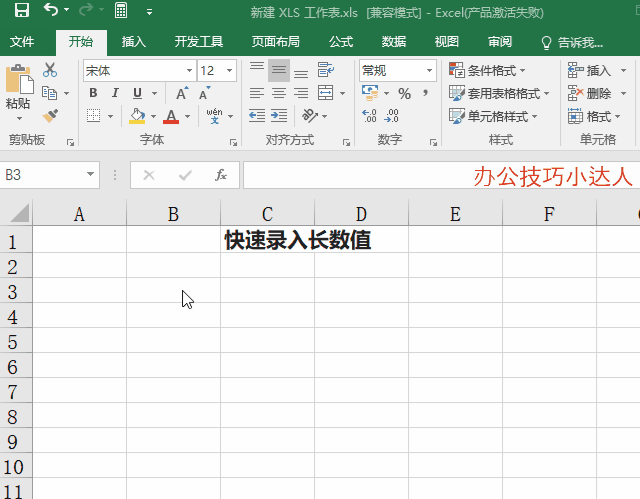The width and height of the screenshot is (640, 499).
Task: Click 删除 delete cells button
Action: [589, 93]
